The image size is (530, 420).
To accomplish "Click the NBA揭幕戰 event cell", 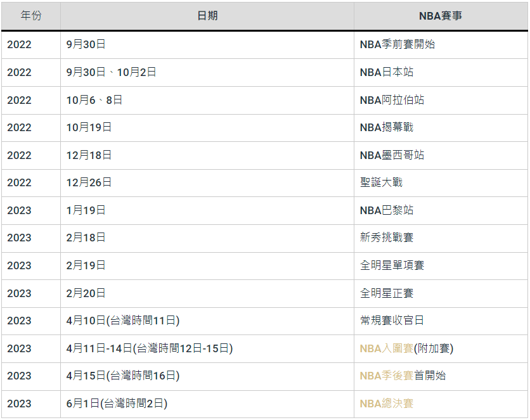I will tap(386, 127).
